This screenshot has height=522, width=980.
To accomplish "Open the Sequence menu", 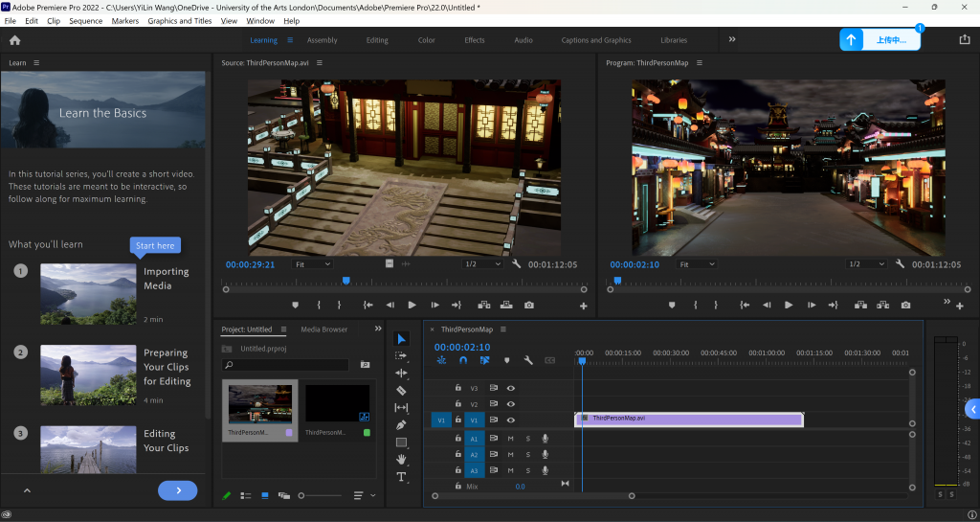I will [85, 21].
